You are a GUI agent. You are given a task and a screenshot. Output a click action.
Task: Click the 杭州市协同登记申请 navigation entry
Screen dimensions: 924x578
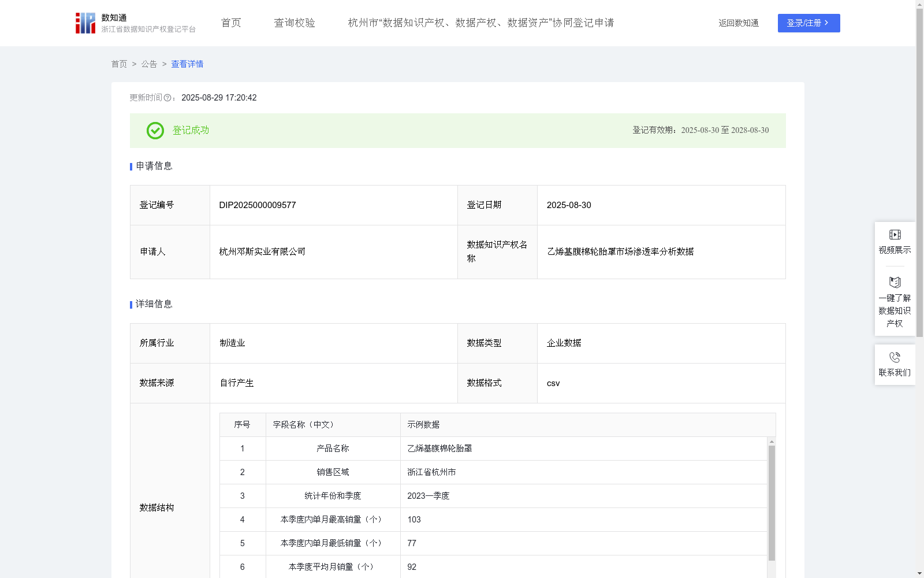[x=480, y=23]
